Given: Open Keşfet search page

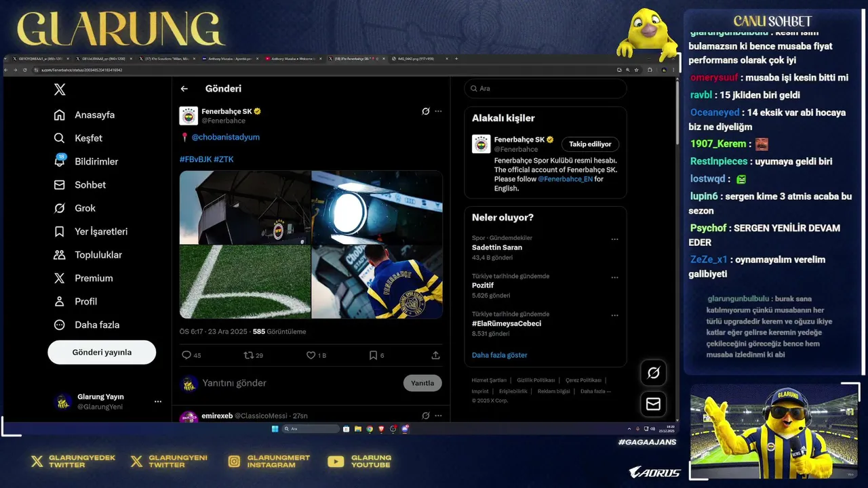Looking at the screenshot, I should click(x=79, y=138).
